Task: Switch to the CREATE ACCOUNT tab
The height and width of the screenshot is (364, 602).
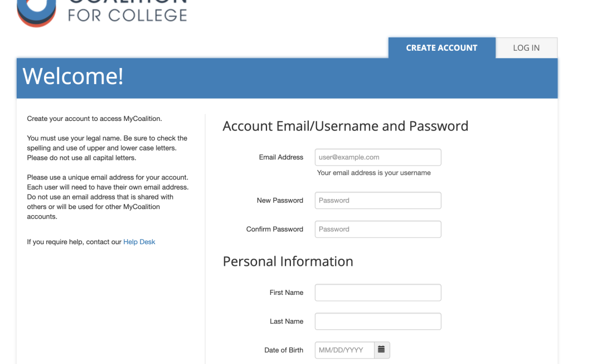Action: 442,48
